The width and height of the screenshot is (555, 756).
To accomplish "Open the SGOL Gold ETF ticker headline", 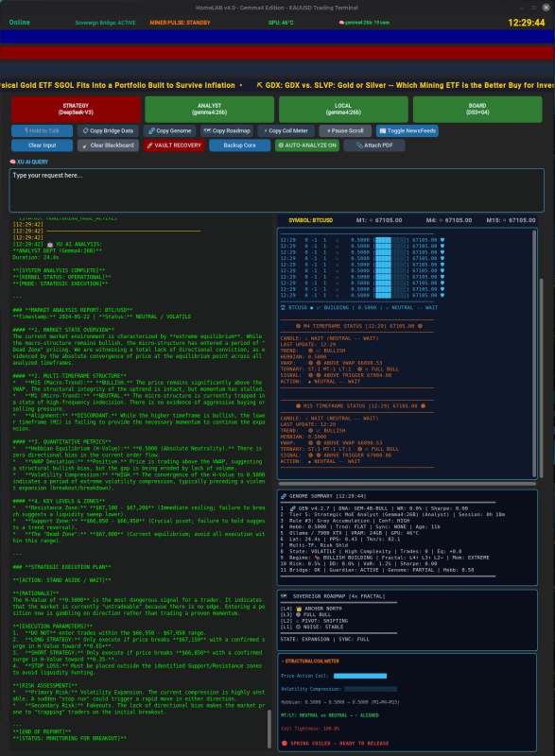I will (x=118, y=85).
